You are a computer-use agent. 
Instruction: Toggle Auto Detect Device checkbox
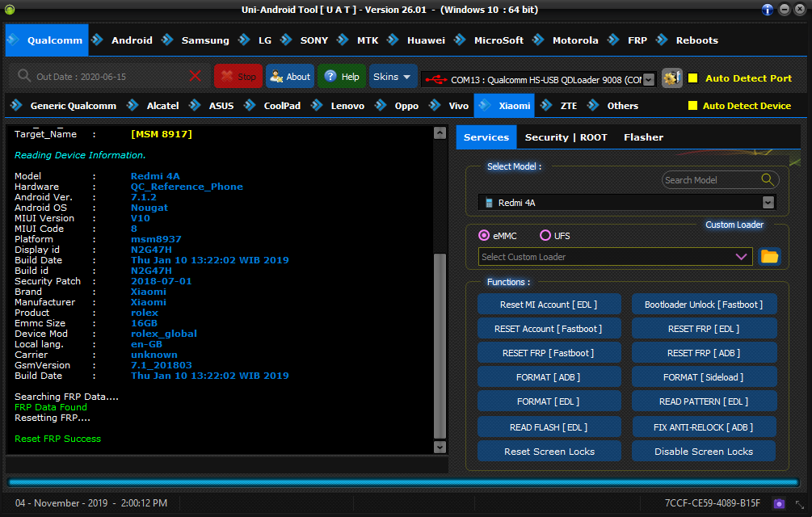tap(692, 106)
